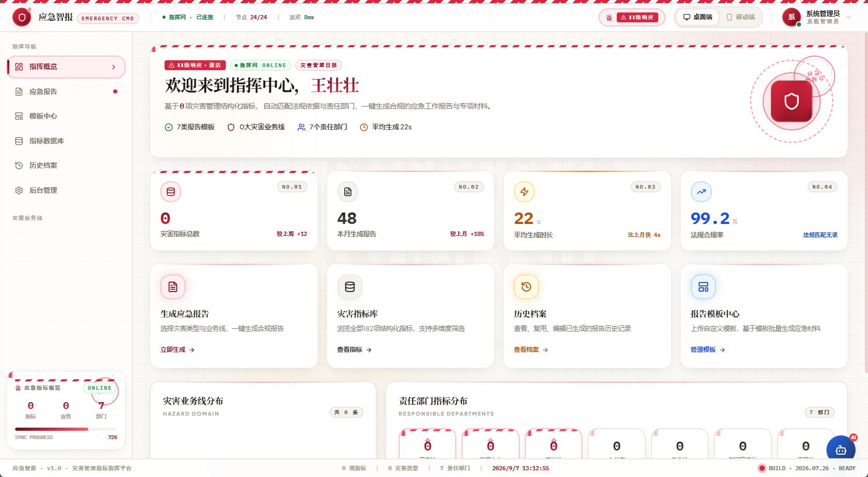This screenshot has height=477, width=868.
Task: Click the large shield emblem in welcome banner
Action: [x=791, y=101]
